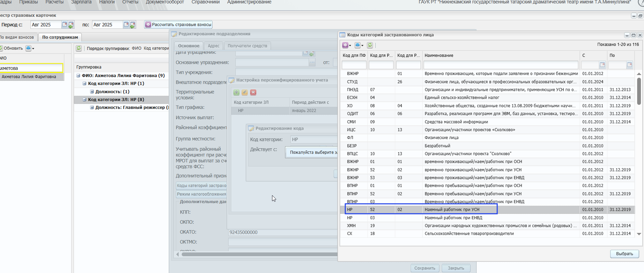The image size is (644, 273).
Task: Open calendar in 'По' column filter
Action: point(629,65)
